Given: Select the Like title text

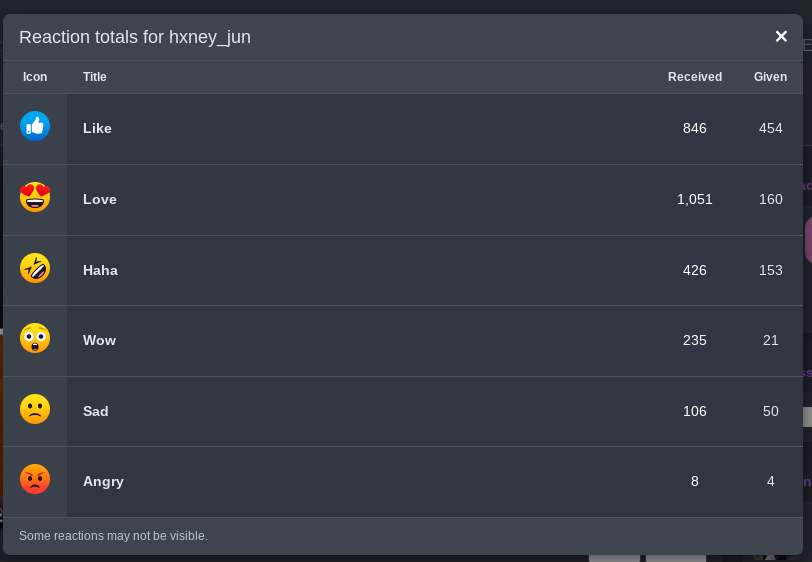Looking at the screenshot, I should point(97,128).
